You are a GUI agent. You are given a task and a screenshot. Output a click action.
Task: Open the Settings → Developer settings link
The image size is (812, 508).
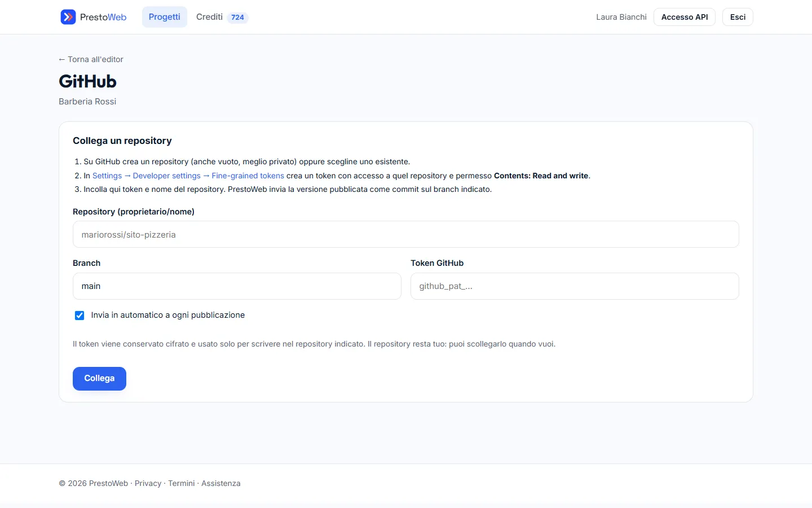(188, 176)
